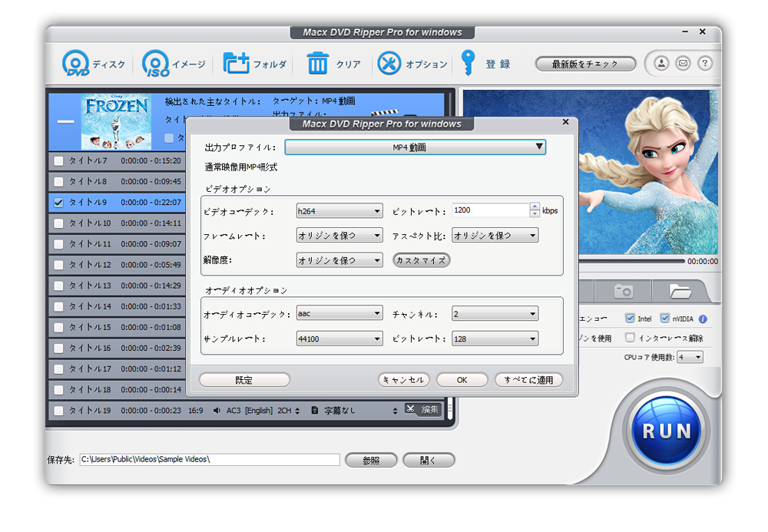Select the タイトル18 row text
768x532 pixels.
pyautogui.click(x=91, y=390)
